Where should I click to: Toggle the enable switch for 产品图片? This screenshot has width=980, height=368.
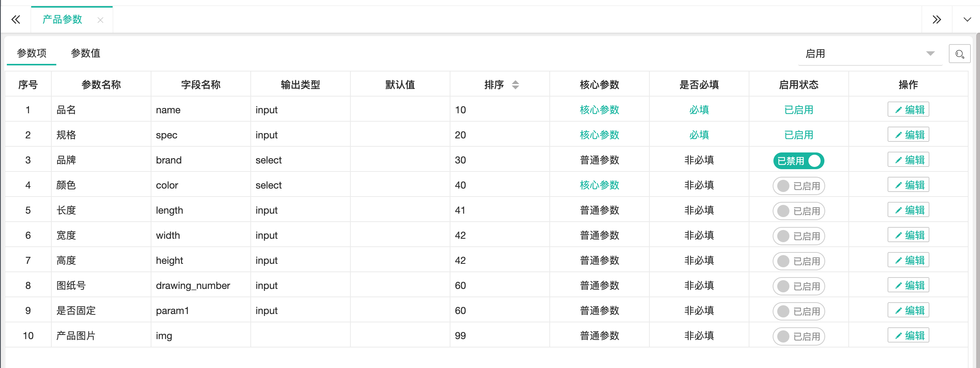pyautogui.click(x=798, y=336)
